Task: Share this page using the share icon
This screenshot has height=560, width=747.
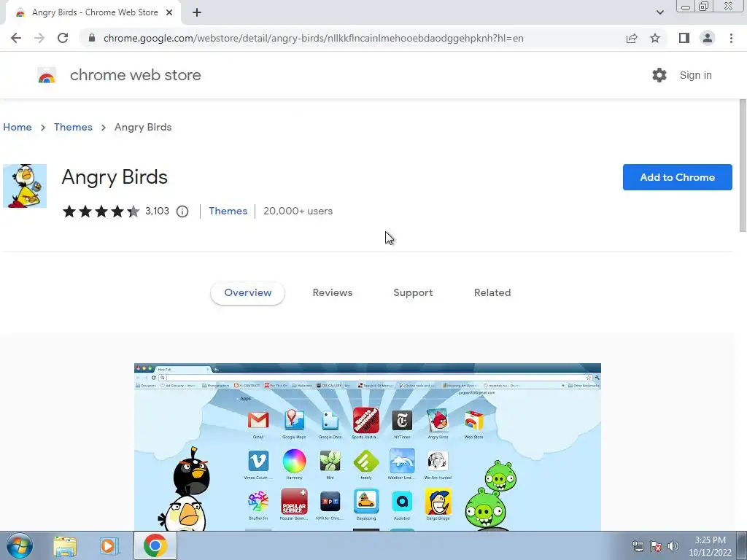Action: click(632, 38)
